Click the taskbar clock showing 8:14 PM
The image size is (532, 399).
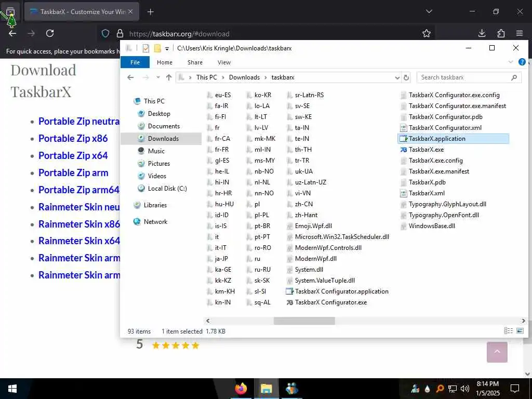[487, 384]
